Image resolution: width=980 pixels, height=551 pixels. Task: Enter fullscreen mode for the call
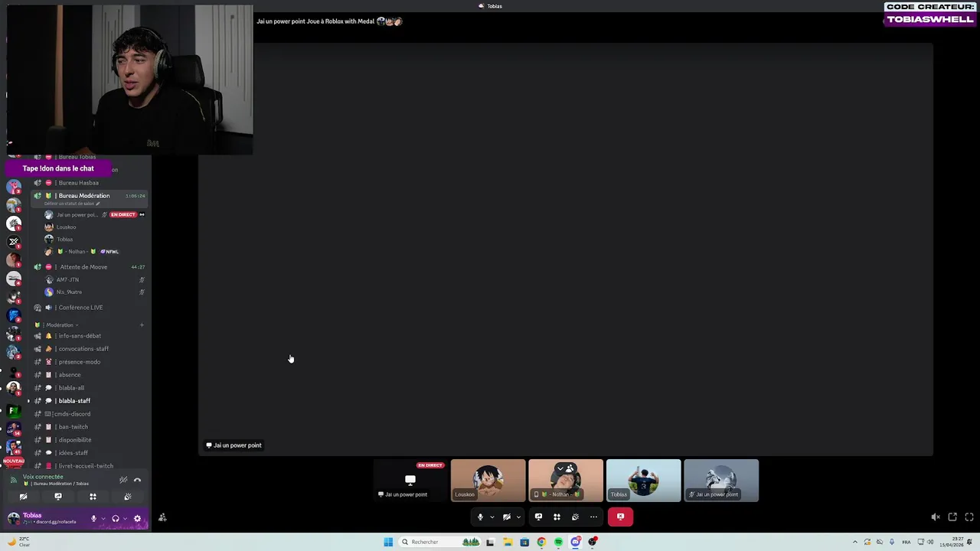coord(969,517)
